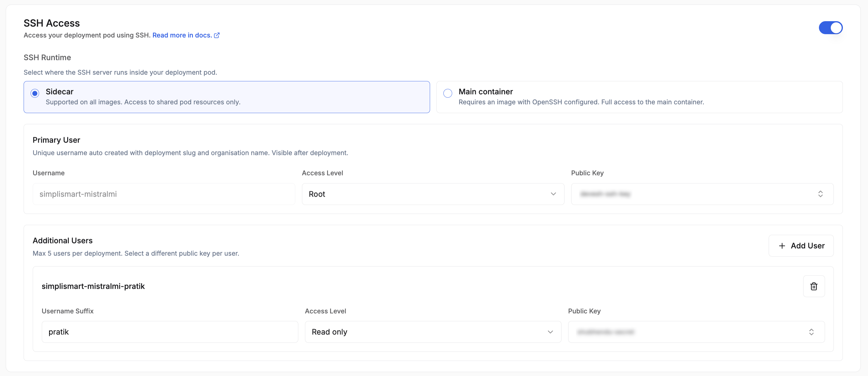Toggle the SSH Access switch off

coord(830,28)
